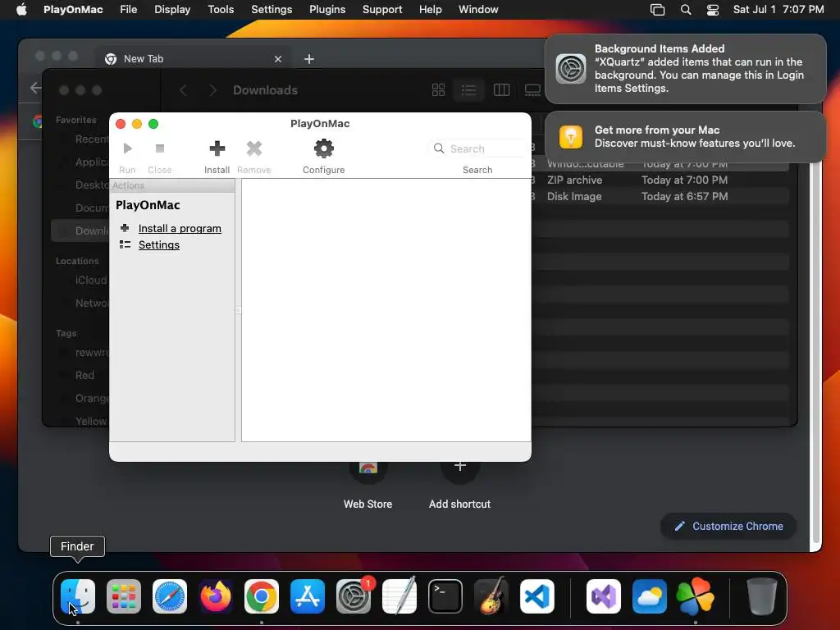Open the Settings link in Actions panel

tap(159, 244)
